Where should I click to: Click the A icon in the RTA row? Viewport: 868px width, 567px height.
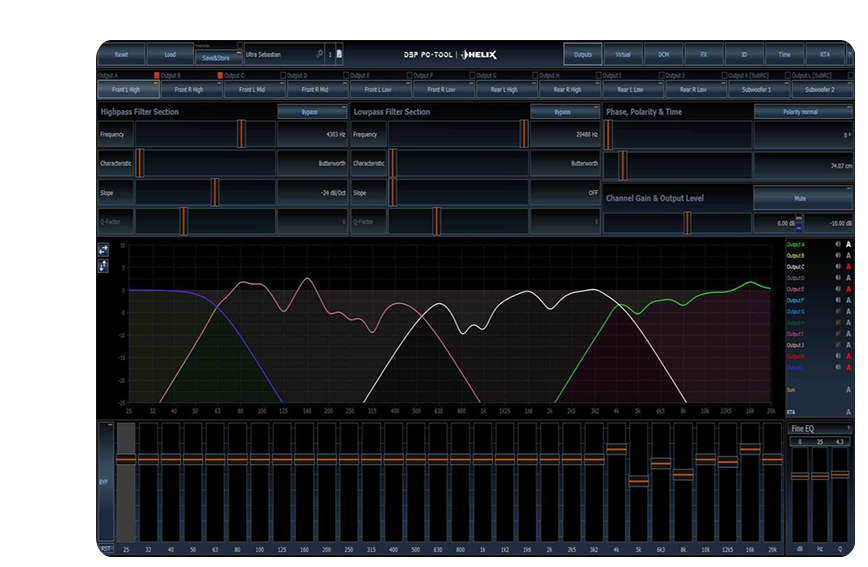(x=849, y=411)
